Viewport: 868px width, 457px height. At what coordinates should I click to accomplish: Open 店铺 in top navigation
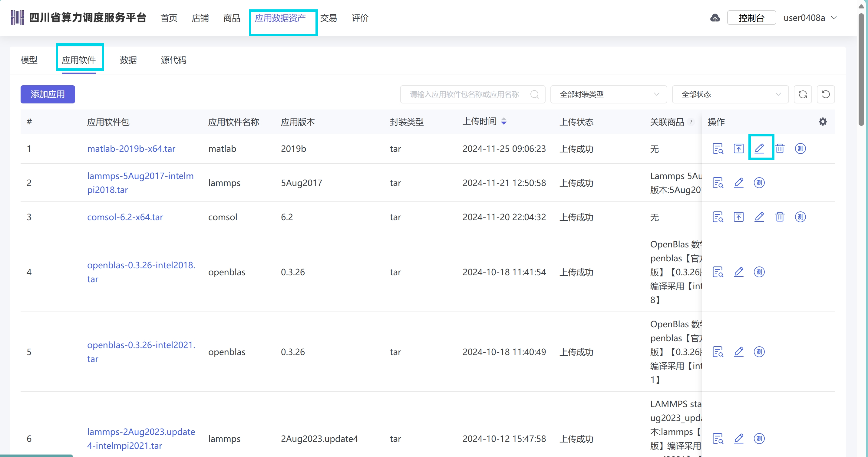point(200,18)
